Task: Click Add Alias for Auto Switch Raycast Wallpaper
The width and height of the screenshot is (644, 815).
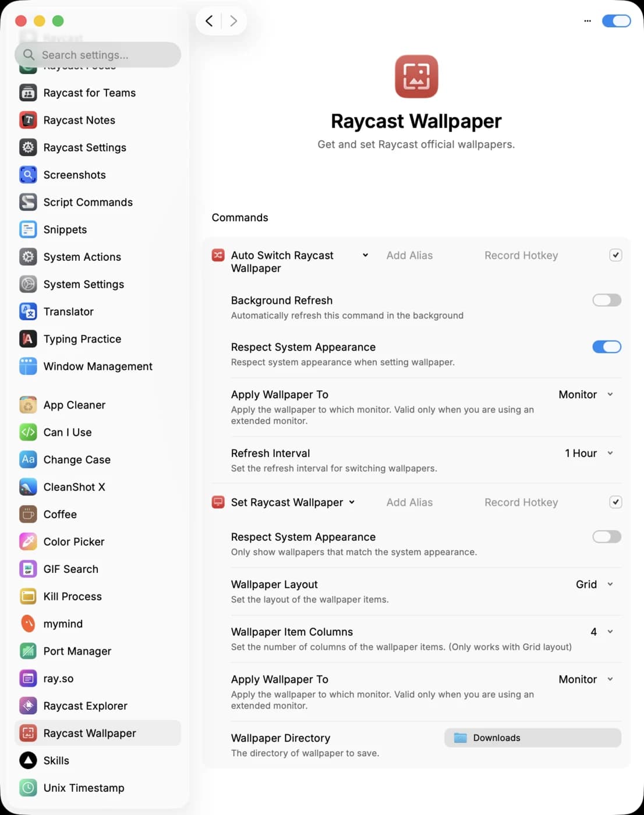Action: 409,255
